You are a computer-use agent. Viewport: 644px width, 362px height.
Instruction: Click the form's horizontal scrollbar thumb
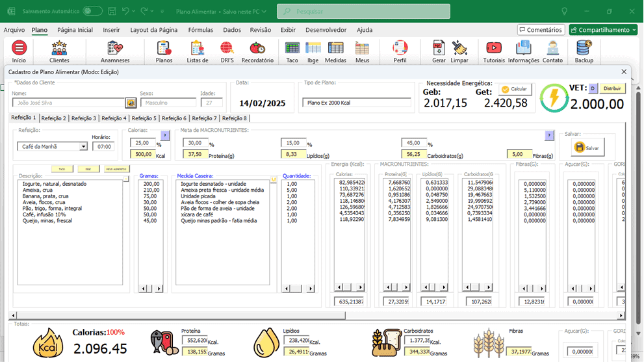(x=181, y=315)
